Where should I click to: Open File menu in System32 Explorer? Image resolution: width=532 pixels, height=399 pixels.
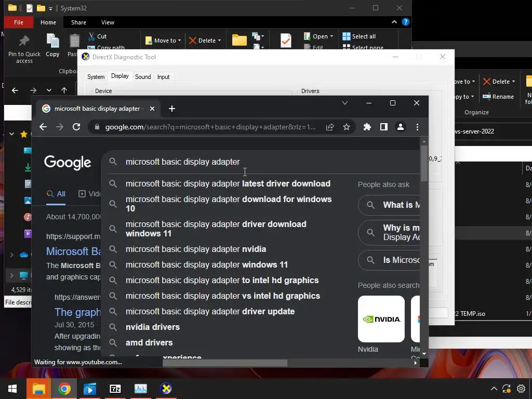[x=19, y=22]
